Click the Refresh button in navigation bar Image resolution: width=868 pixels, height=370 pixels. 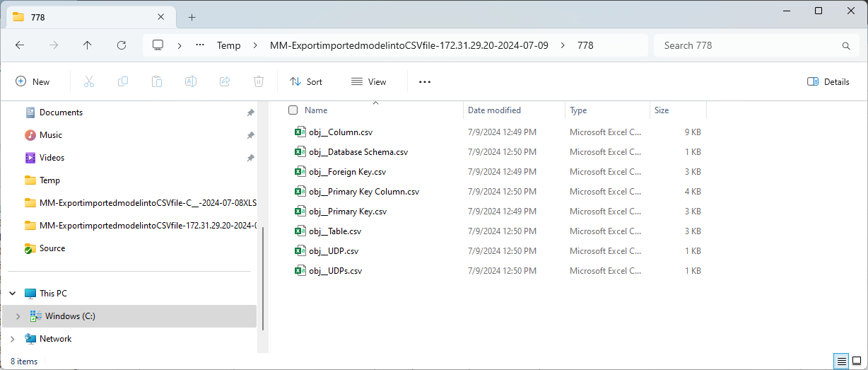point(122,45)
